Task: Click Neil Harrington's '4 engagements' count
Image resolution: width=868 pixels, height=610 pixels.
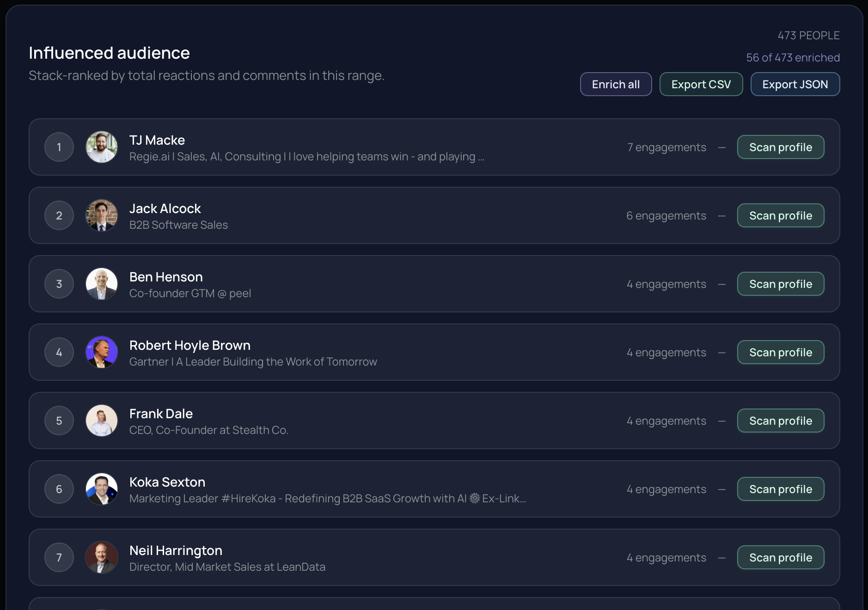Action: [666, 558]
